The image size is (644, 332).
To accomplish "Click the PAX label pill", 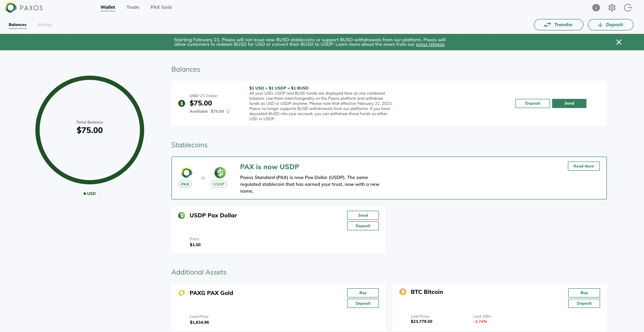I will (x=185, y=184).
